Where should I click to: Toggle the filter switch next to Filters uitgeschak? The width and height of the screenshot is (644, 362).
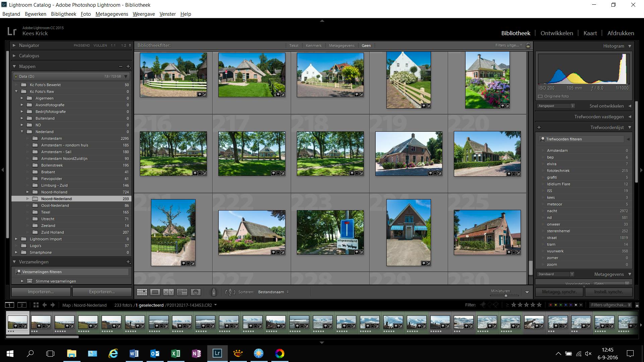tap(636, 305)
